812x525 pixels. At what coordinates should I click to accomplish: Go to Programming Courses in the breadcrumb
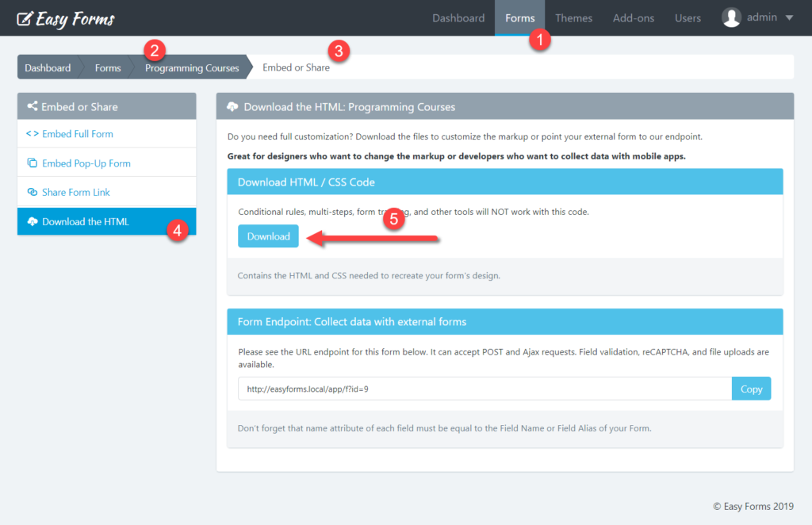pyautogui.click(x=192, y=68)
